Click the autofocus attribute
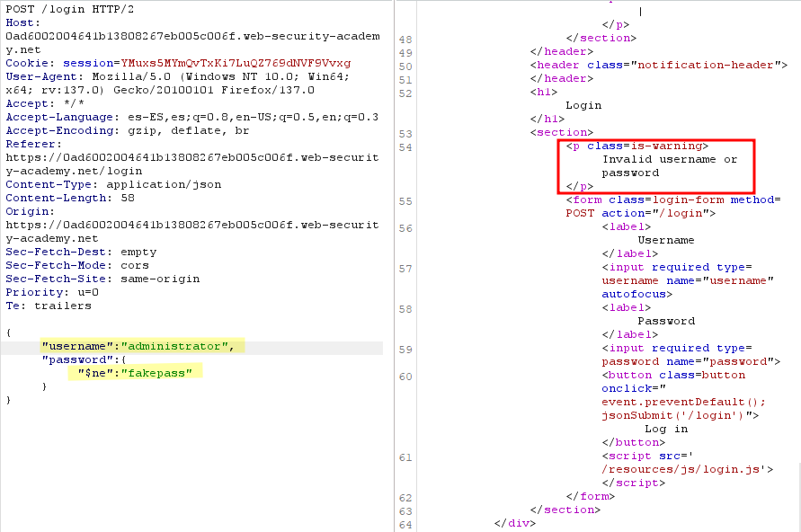 634,294
